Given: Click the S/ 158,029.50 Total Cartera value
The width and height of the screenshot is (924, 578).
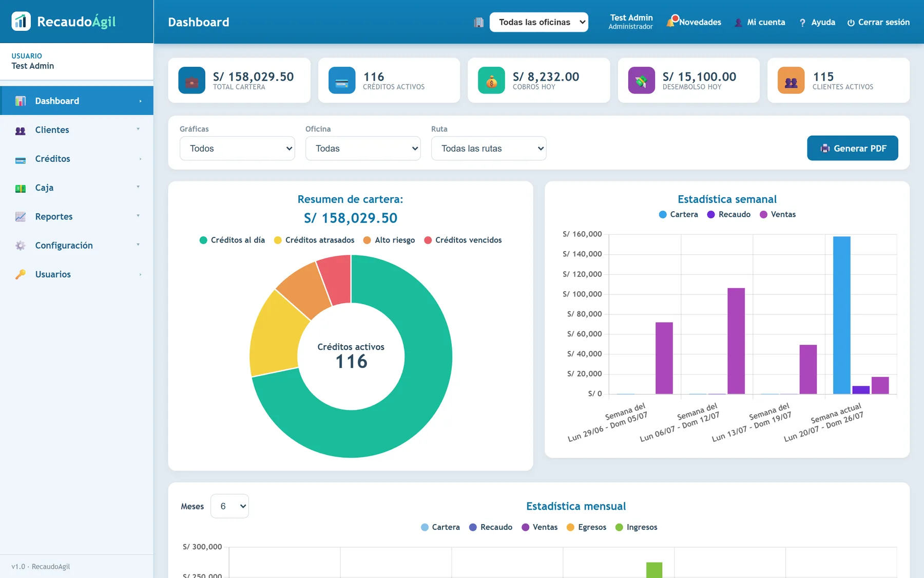Looking at the screenshot, I should coord(253,77).
